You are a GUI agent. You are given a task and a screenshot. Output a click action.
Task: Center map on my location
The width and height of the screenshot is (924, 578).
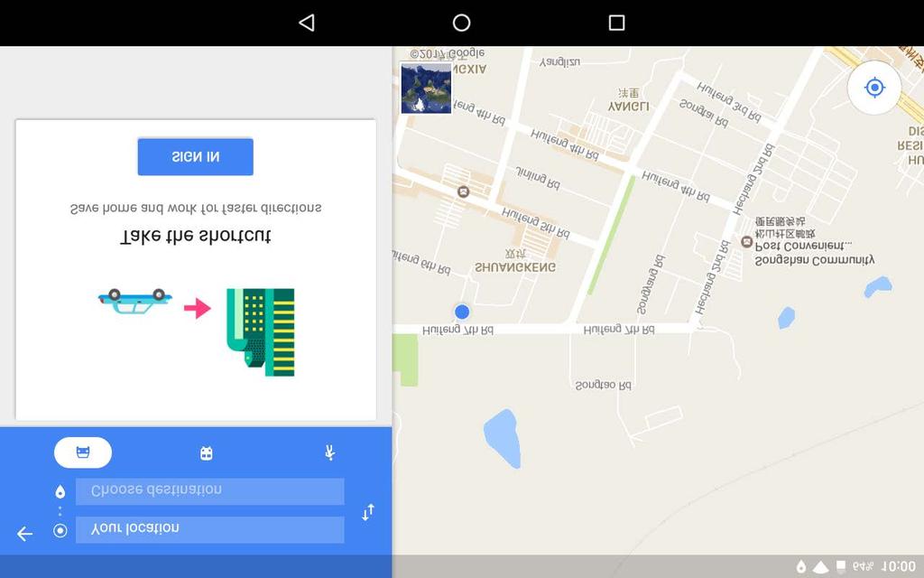(x=874, y=88)
